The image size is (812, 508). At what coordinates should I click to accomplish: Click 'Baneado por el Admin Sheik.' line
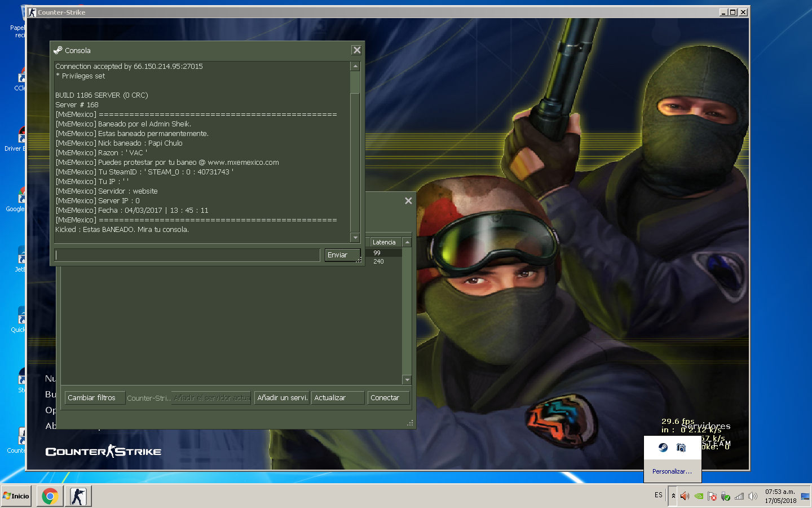123,124
